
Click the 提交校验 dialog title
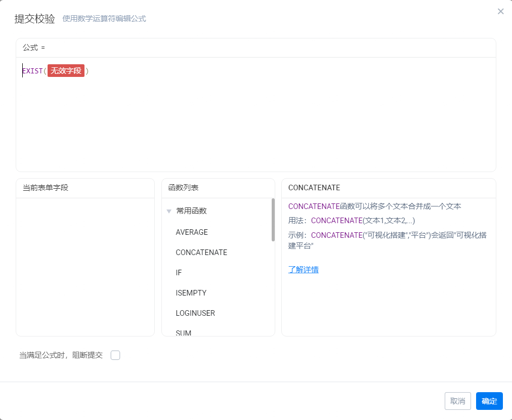[34, 19]
